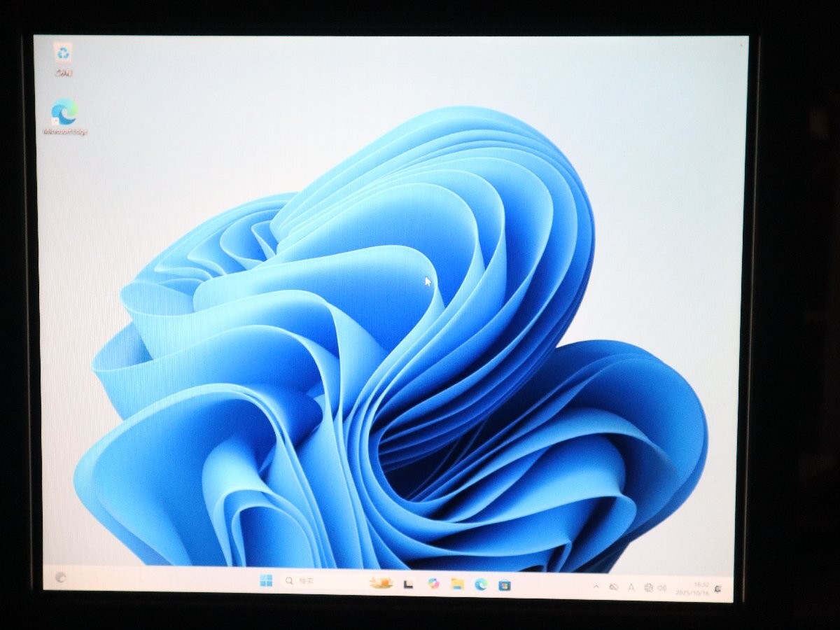This screenshot has height=630, width=840.
Task: Launch Microsoft Edge from the taskbar
Action: click(481, 584)
